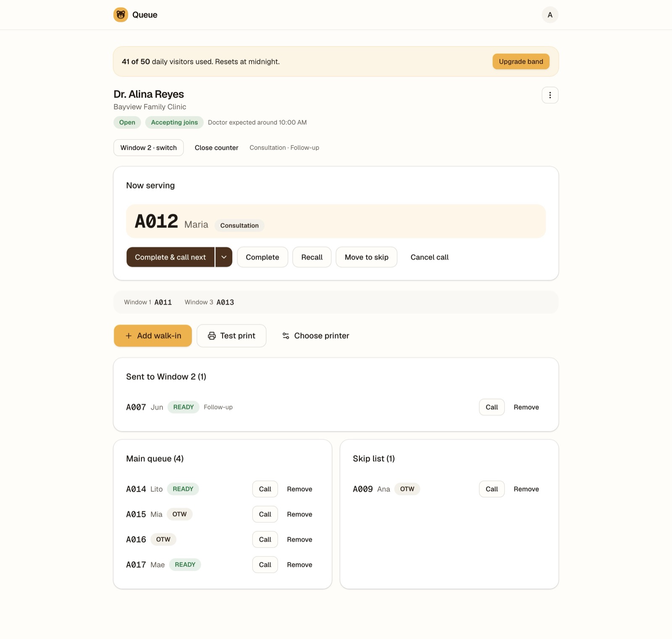The height and width of the screenshot is (639, 672).
Task: Open Choose printer
Action: [315, 336]
